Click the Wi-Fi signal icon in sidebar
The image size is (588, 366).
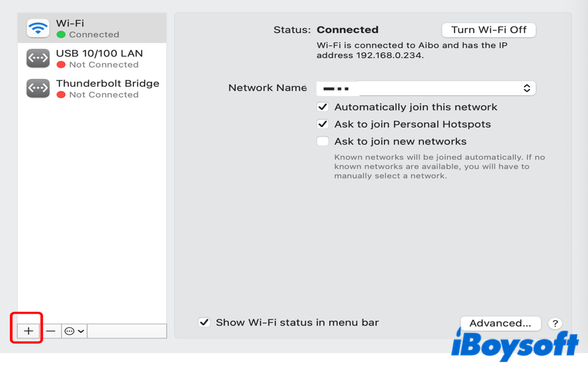pyautogui.click(x=38, y=28)
